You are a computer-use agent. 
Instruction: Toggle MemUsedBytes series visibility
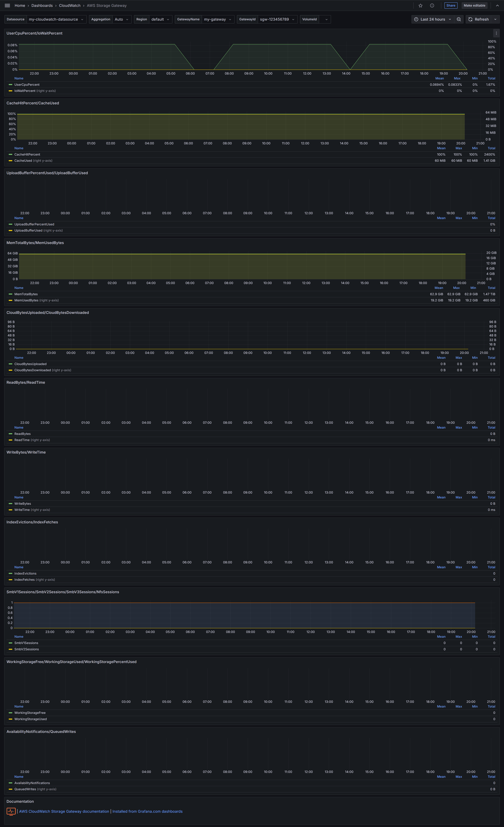(26, 300)
